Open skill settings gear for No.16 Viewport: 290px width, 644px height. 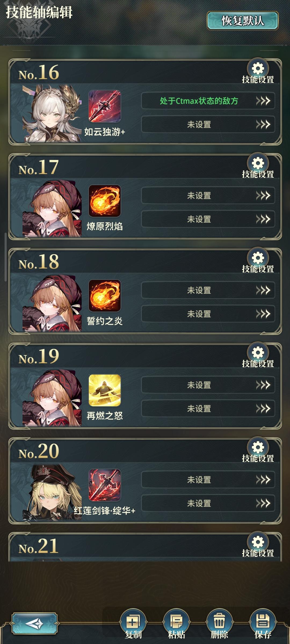tap(258, 69)
